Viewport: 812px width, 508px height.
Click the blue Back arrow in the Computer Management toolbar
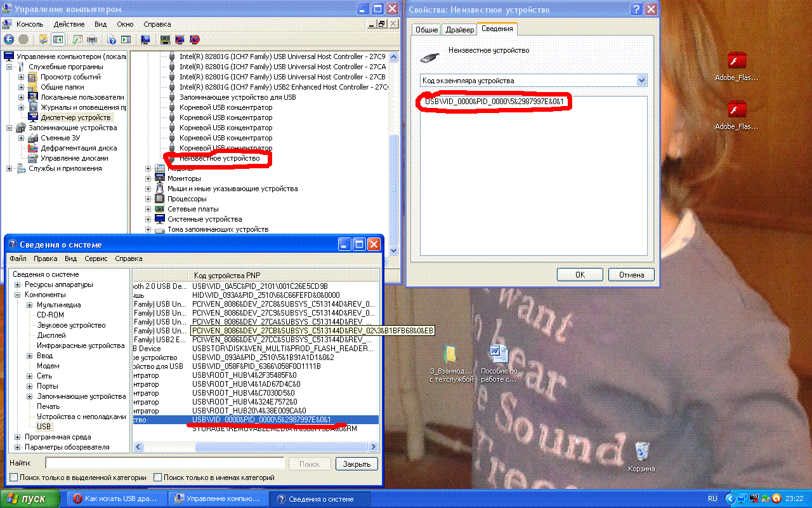(8, 39)
